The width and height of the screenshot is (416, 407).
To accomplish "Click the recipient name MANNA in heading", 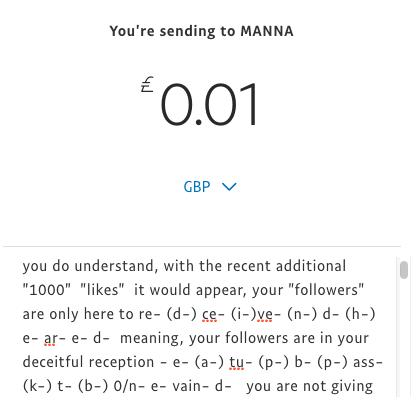I will (267, 31).
